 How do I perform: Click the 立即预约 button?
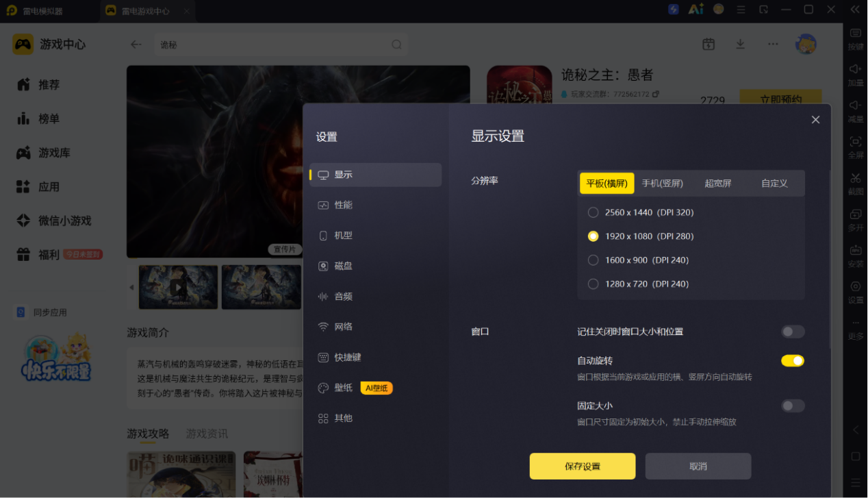(x=780, y=97)
